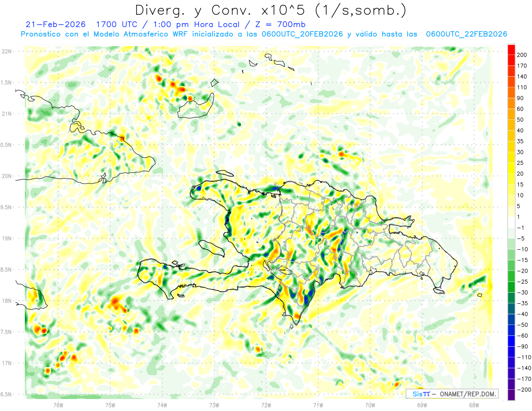Image resolution: width=532 pixels, height=411 pixels.
Task: Click the '1.5N' latitude label
Action: click(6, 82)
